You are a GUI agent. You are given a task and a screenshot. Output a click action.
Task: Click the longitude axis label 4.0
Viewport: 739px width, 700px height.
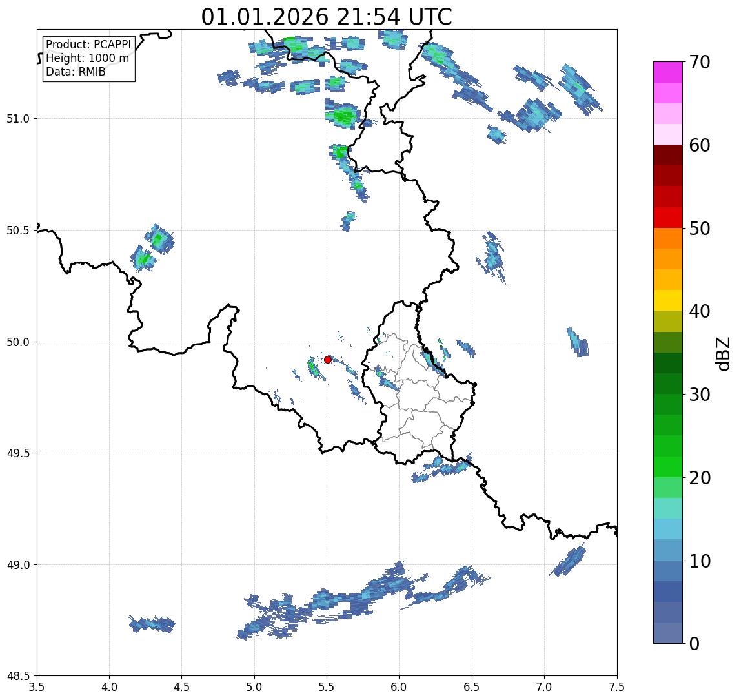[109, 686]
